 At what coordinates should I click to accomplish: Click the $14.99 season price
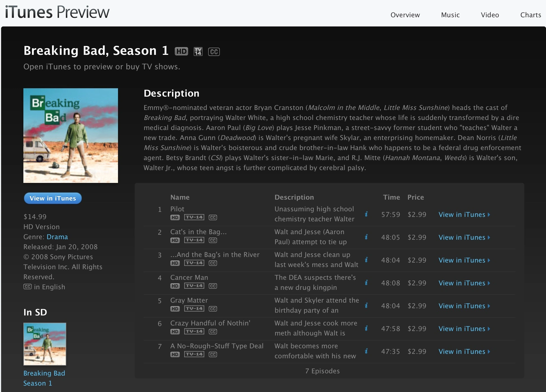coord(35,217)
